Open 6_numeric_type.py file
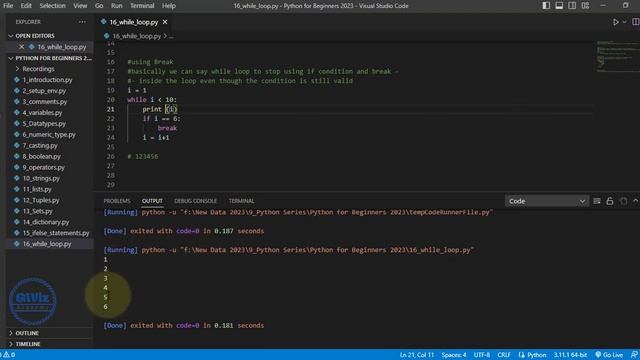Viewport: 640px width, 360px height. tap(50, 135)
